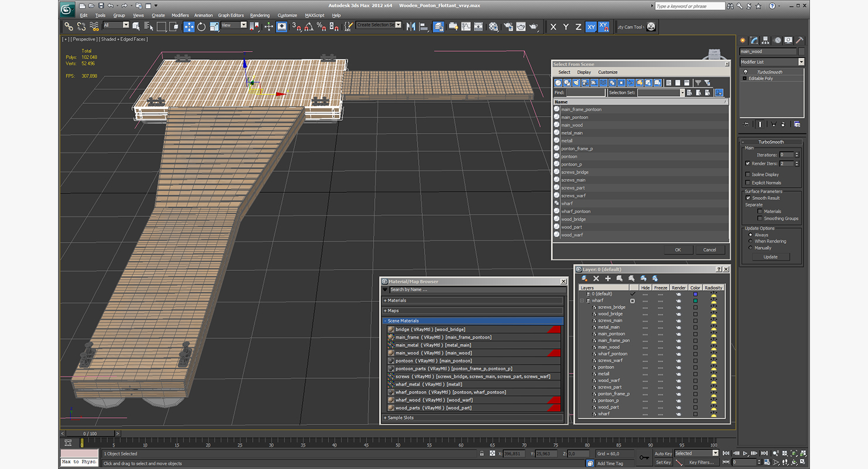Open the Material Editor icon
The width and height of the screenshot is (868, 469).
tap(493, 26)
